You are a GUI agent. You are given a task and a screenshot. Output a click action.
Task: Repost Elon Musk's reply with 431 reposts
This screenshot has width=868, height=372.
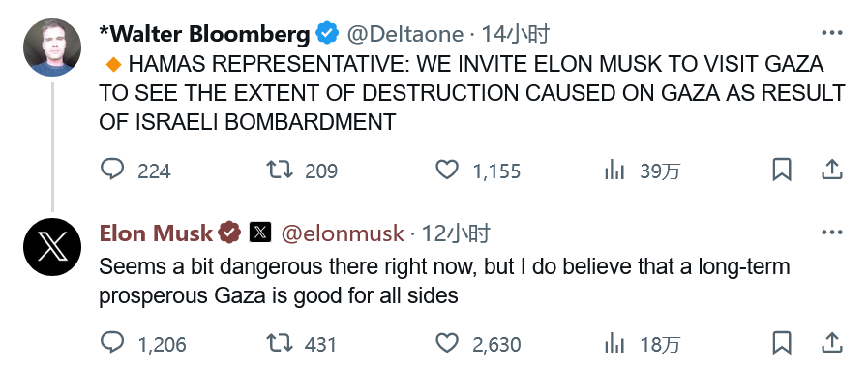[280, 343]
